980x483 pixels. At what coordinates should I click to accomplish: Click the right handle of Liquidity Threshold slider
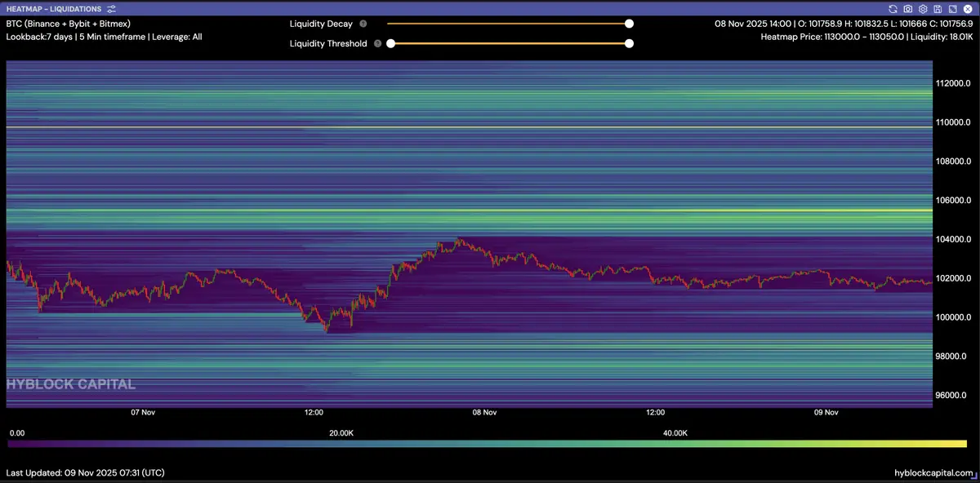pyautogui.click(x=629, y=44)
